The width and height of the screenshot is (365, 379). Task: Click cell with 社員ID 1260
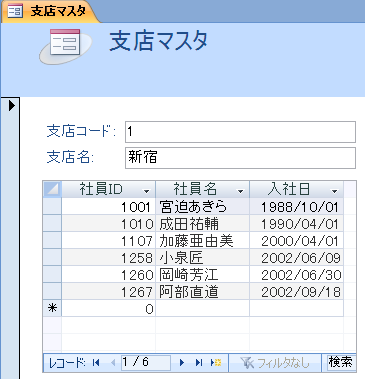tap(109, 275)
